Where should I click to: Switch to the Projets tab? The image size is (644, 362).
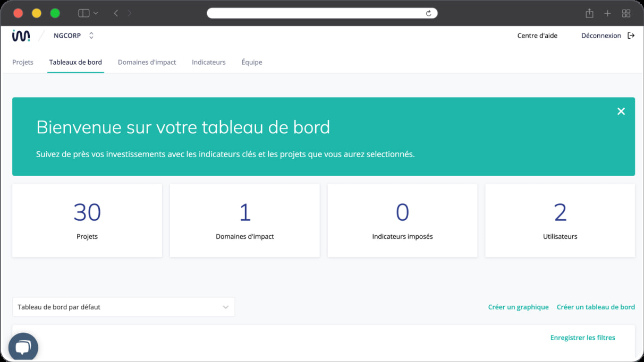point(23,62)
